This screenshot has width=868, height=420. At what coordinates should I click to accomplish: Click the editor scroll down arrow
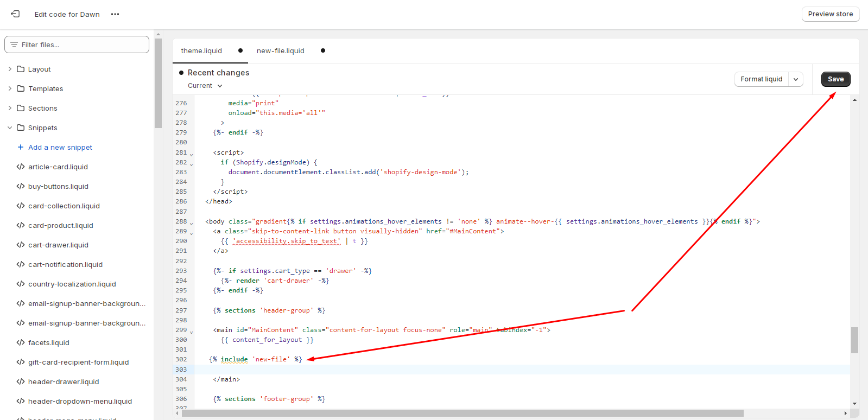854,404
